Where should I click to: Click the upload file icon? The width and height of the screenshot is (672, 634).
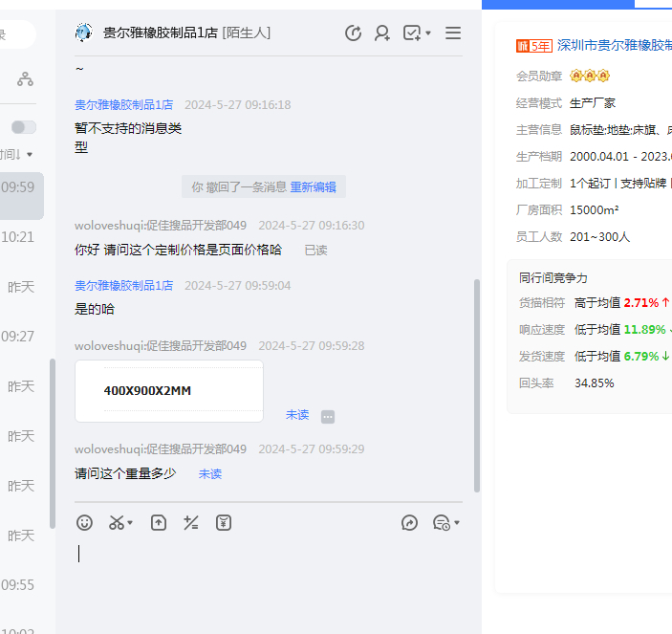(159, 523)
